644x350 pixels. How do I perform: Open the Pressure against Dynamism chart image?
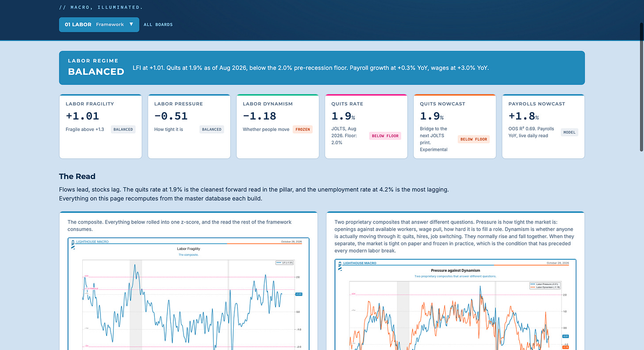(x=456, y=304)
